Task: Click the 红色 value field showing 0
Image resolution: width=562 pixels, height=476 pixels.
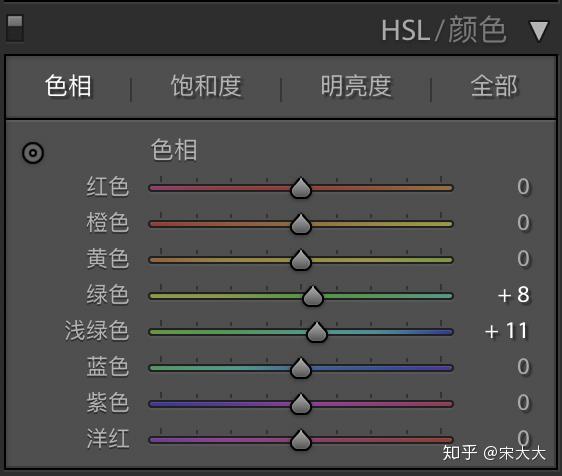Action: click(523, 187)
